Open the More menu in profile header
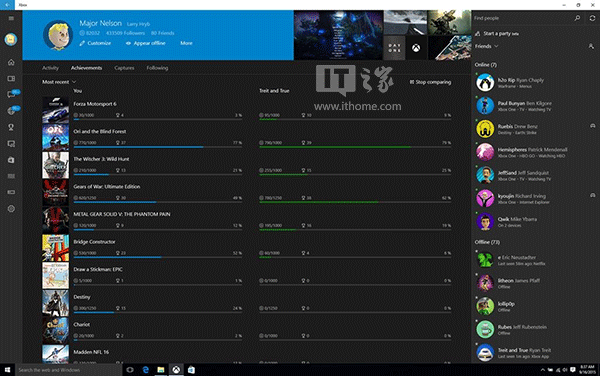The image size is (600, 376). point(186,43)
